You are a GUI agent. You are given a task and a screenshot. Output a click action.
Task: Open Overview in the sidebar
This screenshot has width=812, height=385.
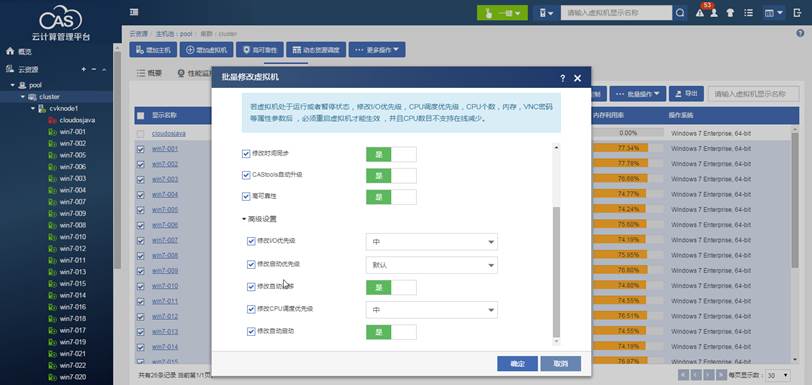pyautogui.click(x=24, y=52)
